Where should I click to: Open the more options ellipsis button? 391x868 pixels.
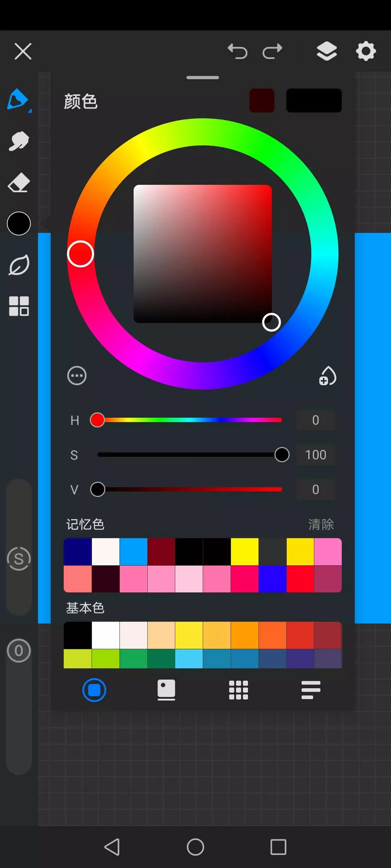click(77, 376)
